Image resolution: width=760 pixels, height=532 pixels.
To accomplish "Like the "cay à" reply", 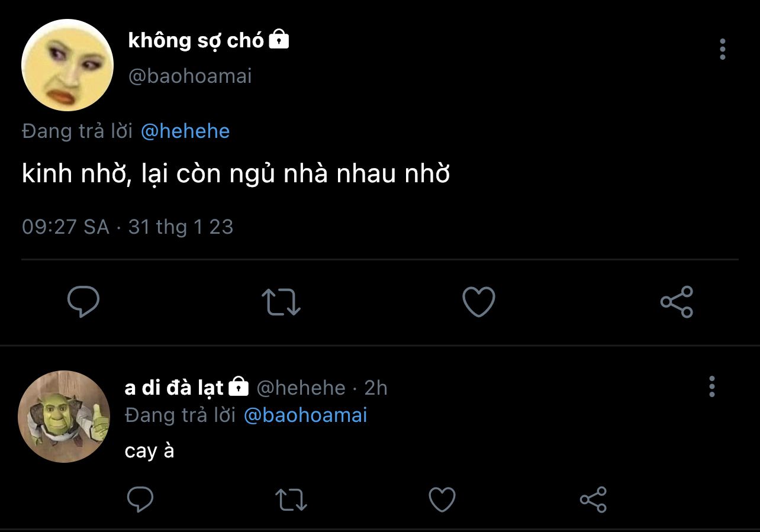I will pyautogui.click(x=442, y=499).
